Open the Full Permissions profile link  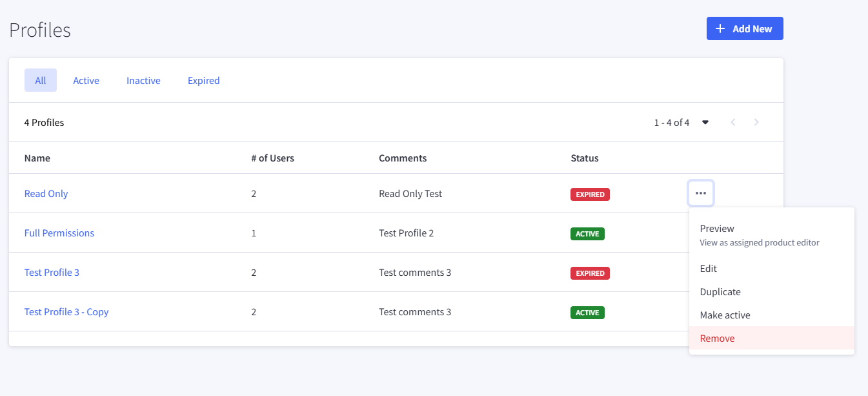pos(59,233)
